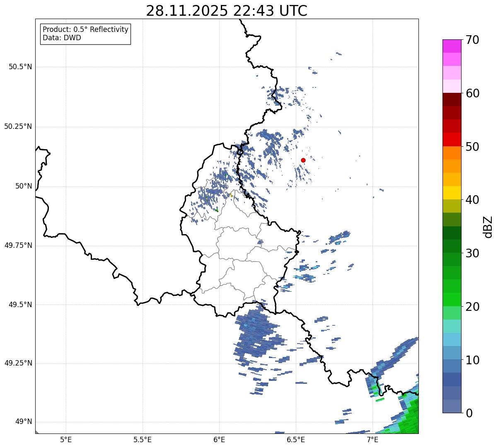Click the 'dBZ' colorbar label
This screenshot has height=448, width=498.
[488, 226]
